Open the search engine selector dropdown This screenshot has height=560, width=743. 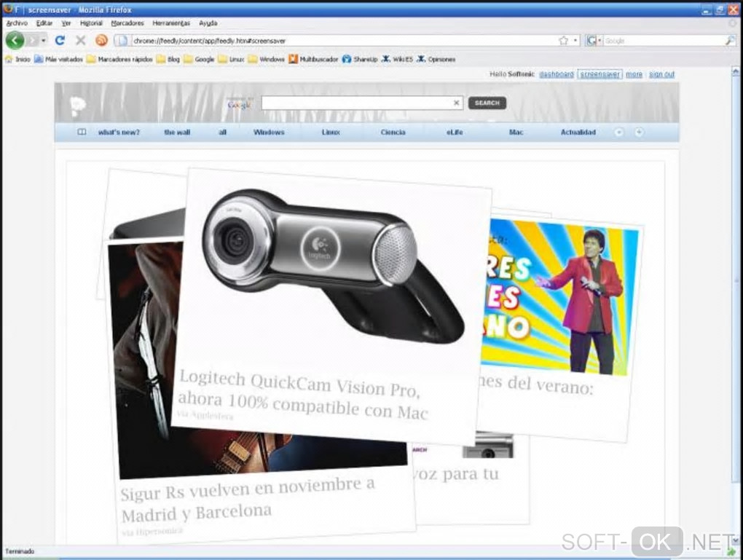pos(594,41)
